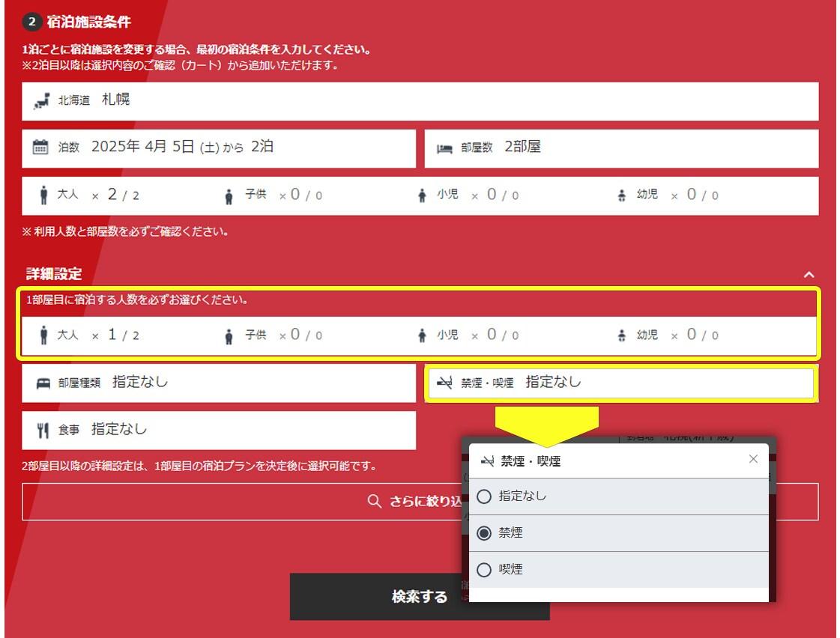Open the 部屋種類 room type dropdown
This screenshot has height=638, width=840.
click(x=218, y=383)
